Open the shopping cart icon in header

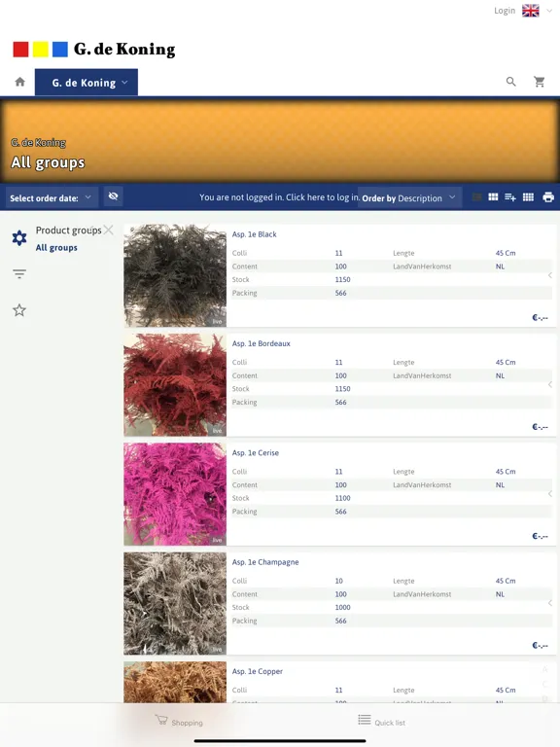pos(539,82)
